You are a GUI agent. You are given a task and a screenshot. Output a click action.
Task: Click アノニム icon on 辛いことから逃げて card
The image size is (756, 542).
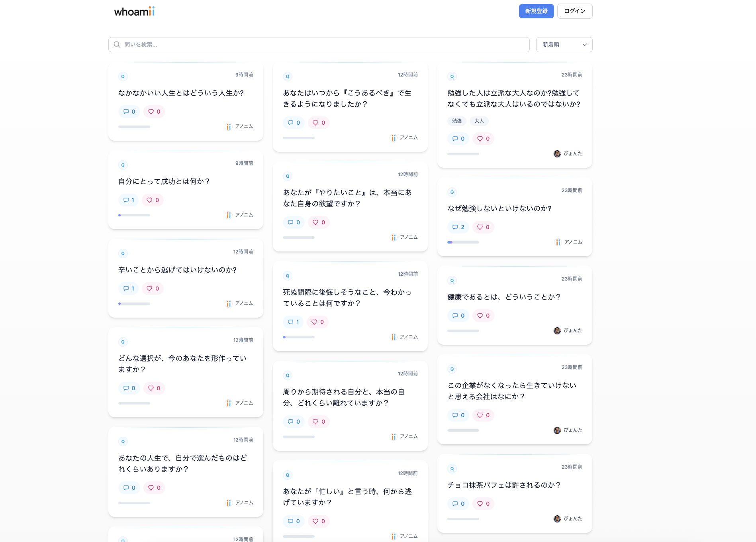click(x=229, y=304)
